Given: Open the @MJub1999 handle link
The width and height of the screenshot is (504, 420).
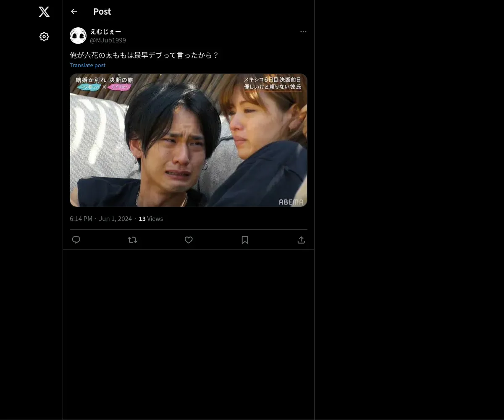Looking at the screenshot, I should (108, 40).
